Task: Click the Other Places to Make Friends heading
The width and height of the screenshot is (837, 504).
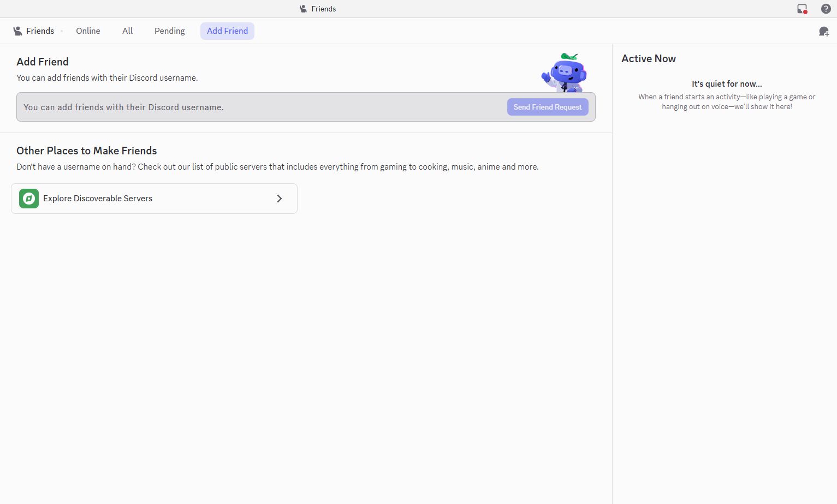Action: (x=87, y=151)
